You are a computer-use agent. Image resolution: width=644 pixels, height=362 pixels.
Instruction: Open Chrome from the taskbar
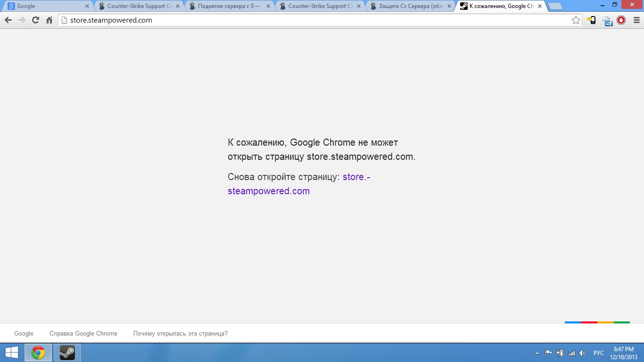(38, 353)
